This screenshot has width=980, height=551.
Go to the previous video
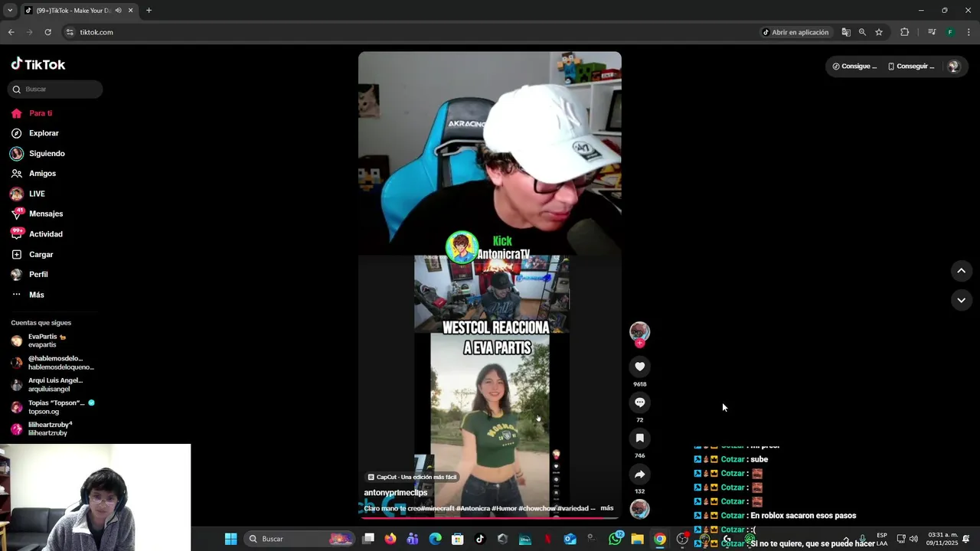pos(962,270)
